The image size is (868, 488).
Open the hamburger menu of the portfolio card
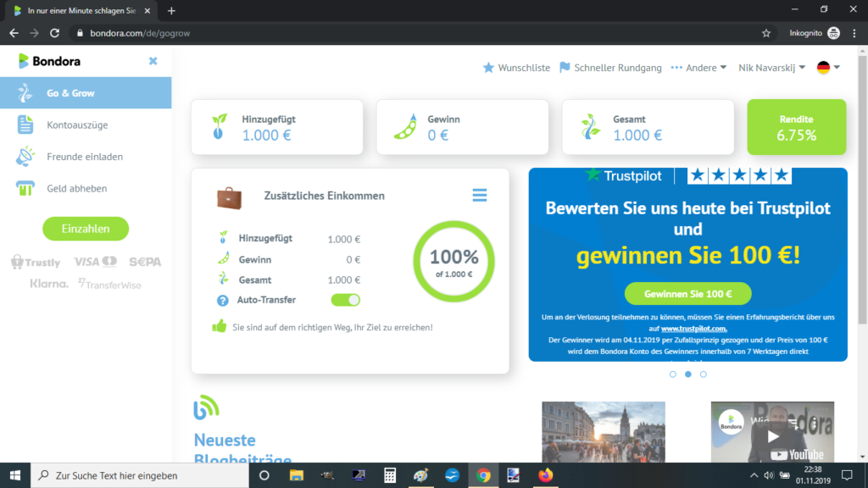(480, 196)
